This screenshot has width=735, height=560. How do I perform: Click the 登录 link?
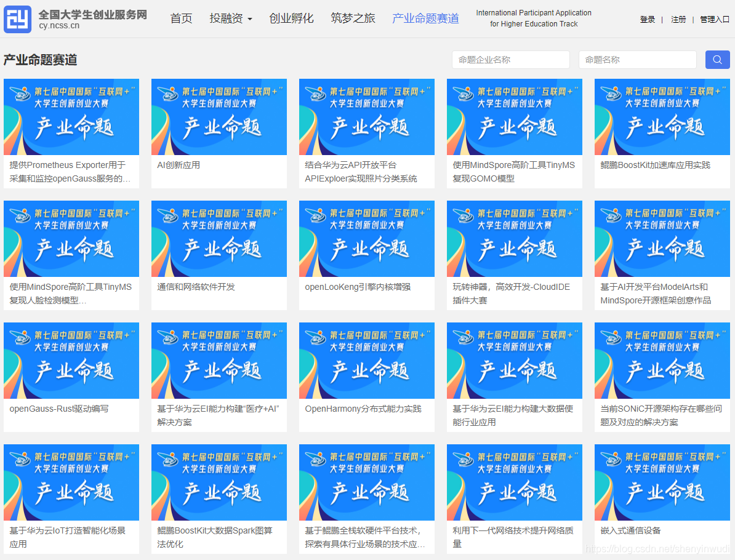(648, 19)
